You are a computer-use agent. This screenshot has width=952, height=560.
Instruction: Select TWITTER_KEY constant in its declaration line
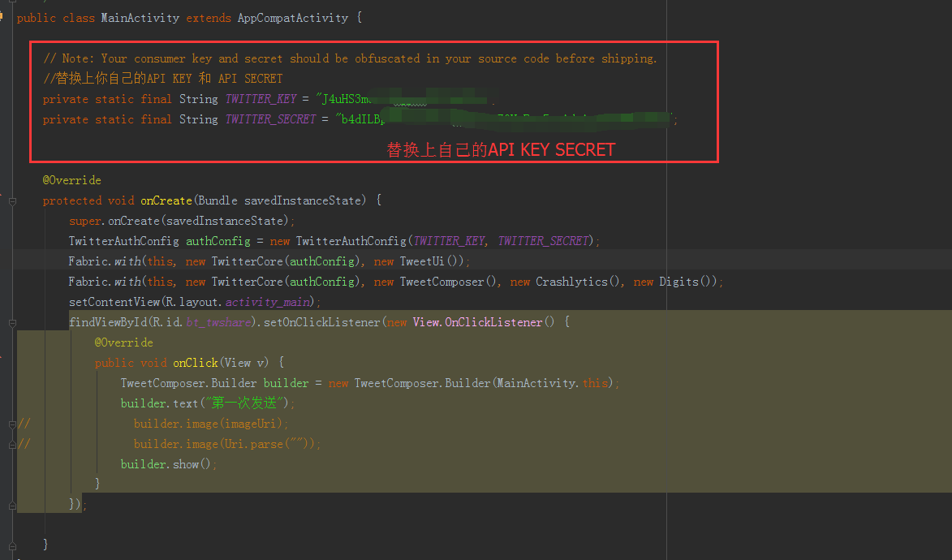coord(261,99)
